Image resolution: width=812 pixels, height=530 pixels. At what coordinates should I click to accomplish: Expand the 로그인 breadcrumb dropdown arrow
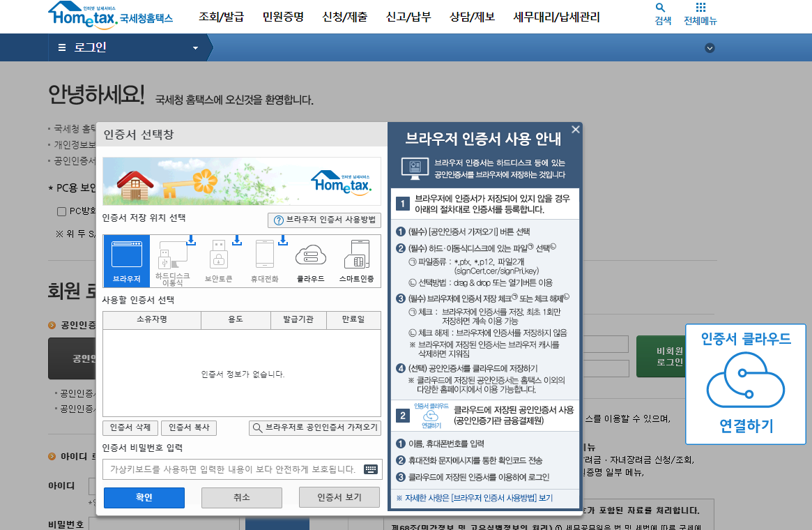pos(195,48)
